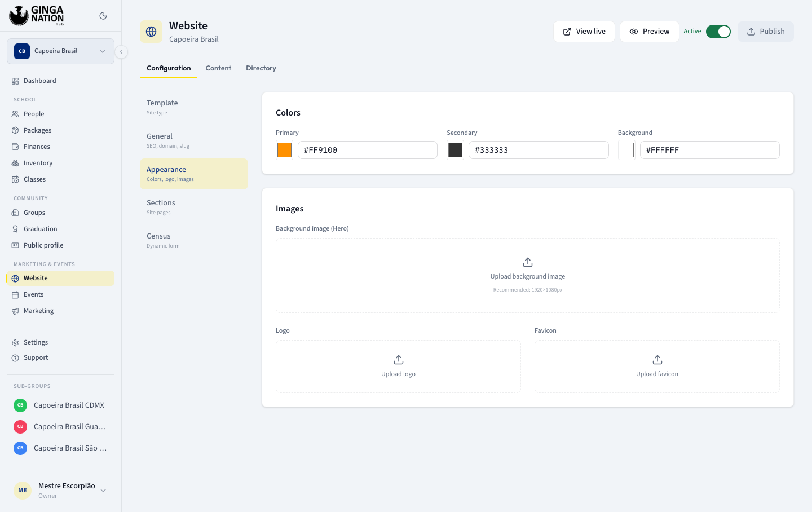
Task: Select the Appearance settings section
Action: (x=194, y=174)
